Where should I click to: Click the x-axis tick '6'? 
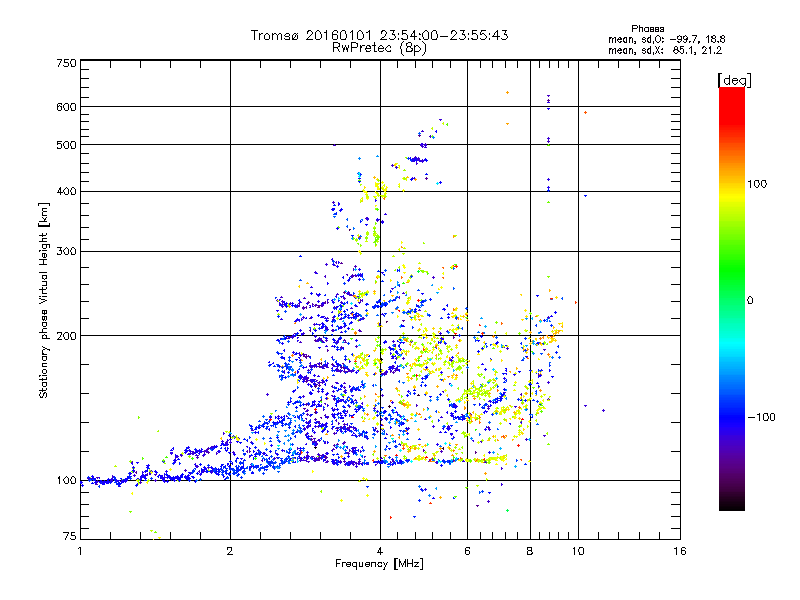pyautogui.click(x=467, y=551)
